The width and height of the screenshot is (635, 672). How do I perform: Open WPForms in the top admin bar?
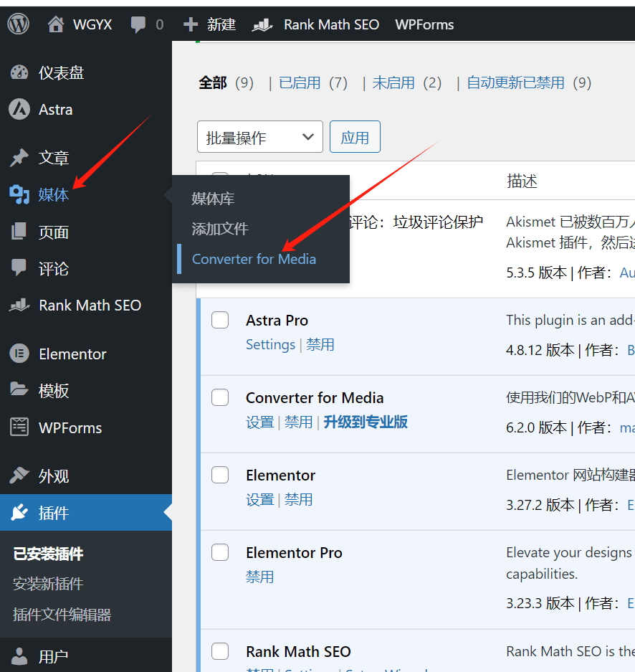[424, 24]
